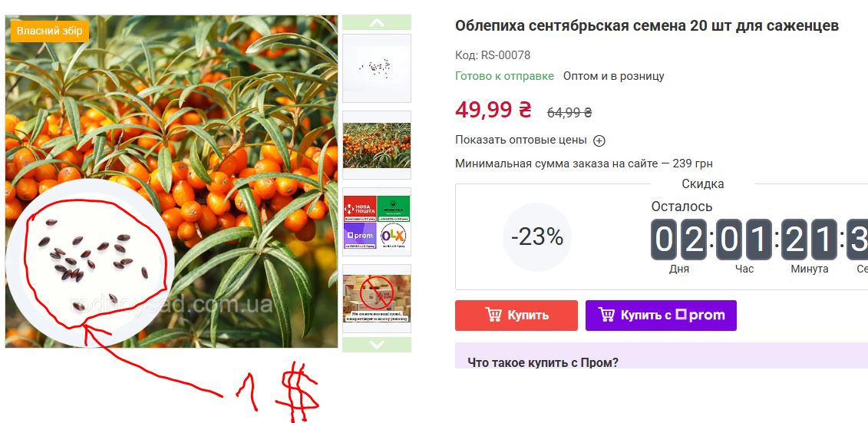This screenshot has height=423, width=868.
Task: Select the sea buckthorn bush thumbnail
Action: [376, 145]
